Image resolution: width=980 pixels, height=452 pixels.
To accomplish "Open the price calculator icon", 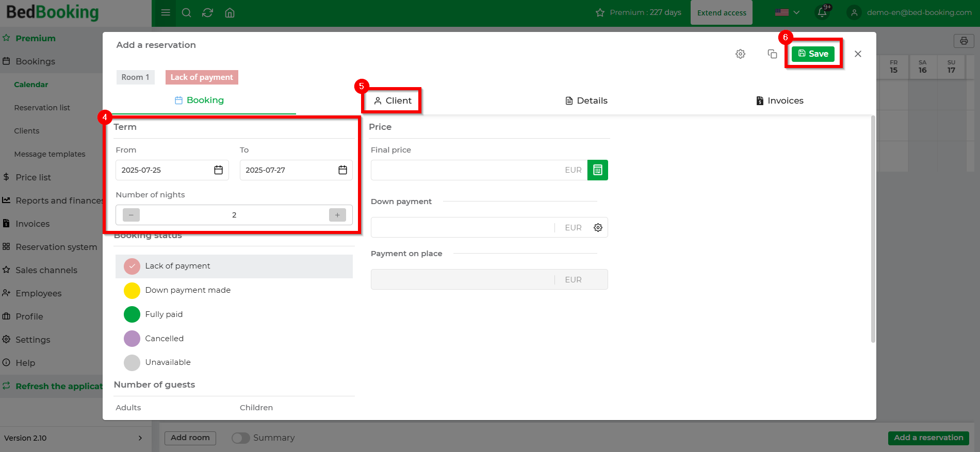I will coord(597,170).
